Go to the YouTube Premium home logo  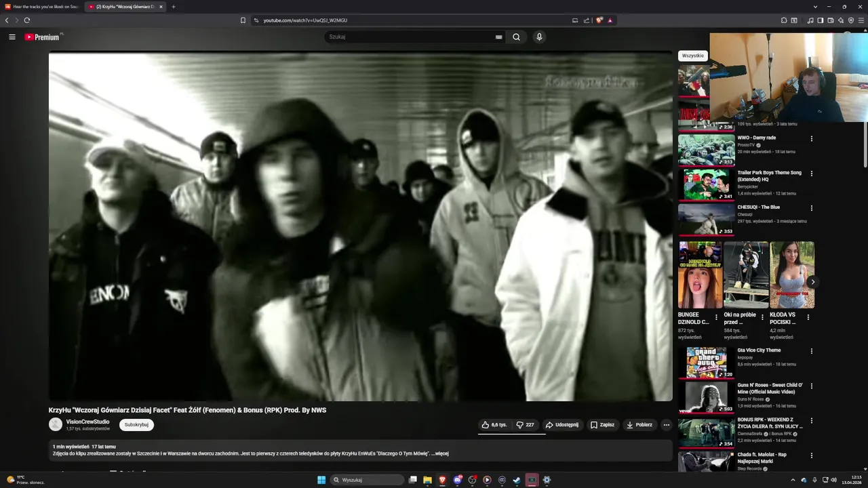tap(43, 37)
